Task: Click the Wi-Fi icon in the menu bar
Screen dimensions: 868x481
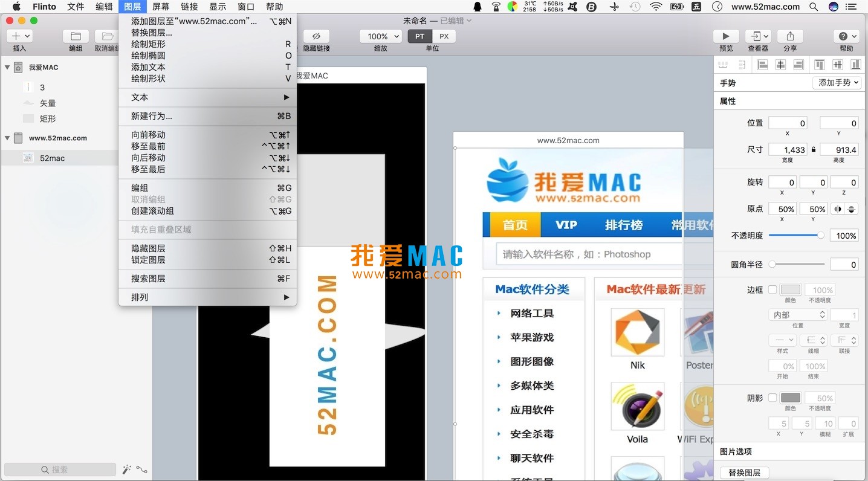Action: point(656,7)
